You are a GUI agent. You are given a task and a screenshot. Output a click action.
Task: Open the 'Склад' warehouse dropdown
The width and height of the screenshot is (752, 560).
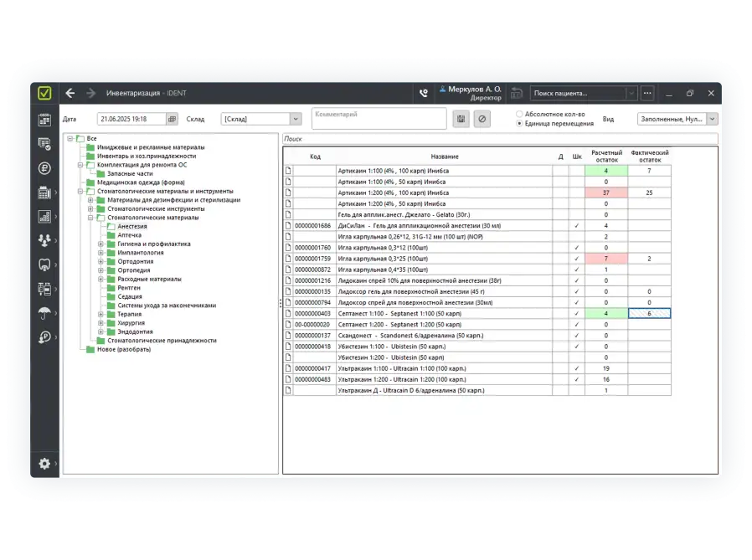[295, 119]
